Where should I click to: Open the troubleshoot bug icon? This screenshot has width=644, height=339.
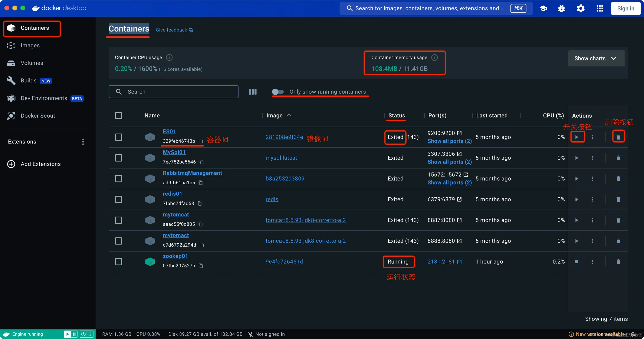coord(562,9)
